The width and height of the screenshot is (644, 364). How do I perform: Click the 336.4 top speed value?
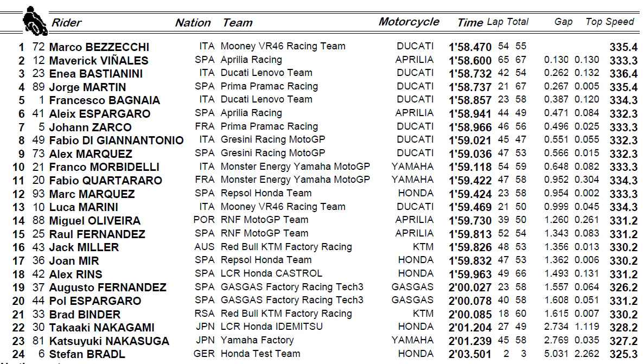point(623,73)
